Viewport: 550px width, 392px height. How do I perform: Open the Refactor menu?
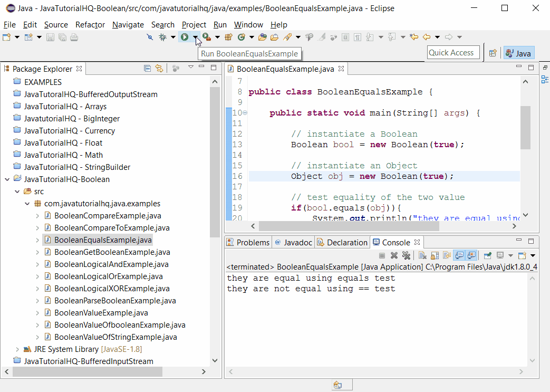point(90,25)
